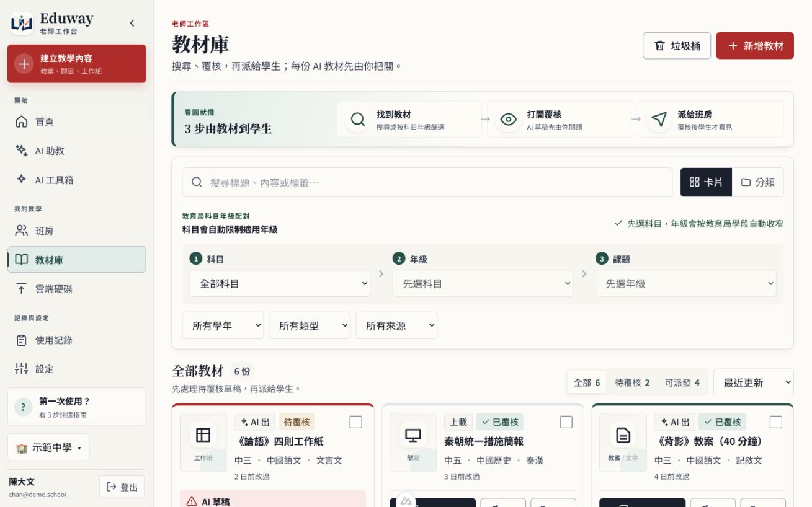Click the 《背影》教案 document thumbnail icon
Screen dimensions: 812x507
(623, 435)
